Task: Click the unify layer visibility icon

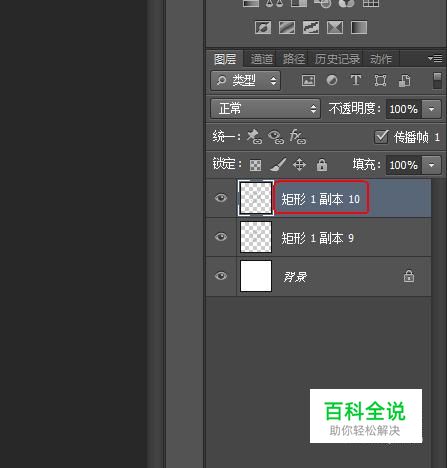Action: (276, 137)
